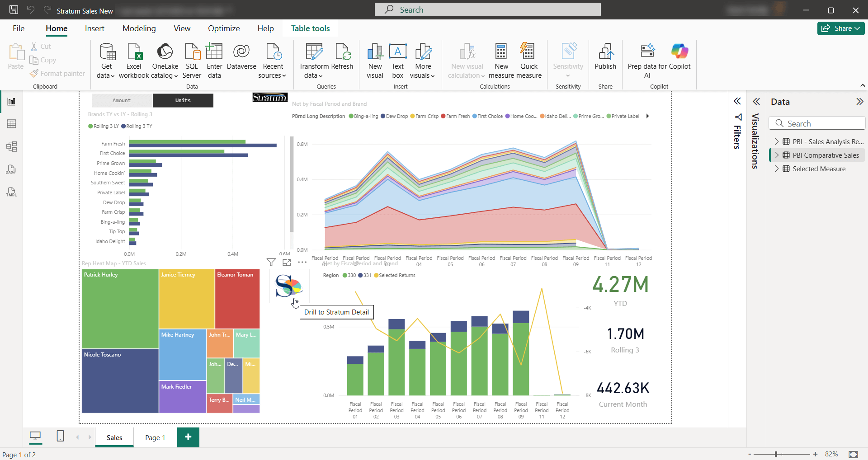Viewport: 868px width, 460px height.
Task: Create a New measure
Action: pos(501,61)
